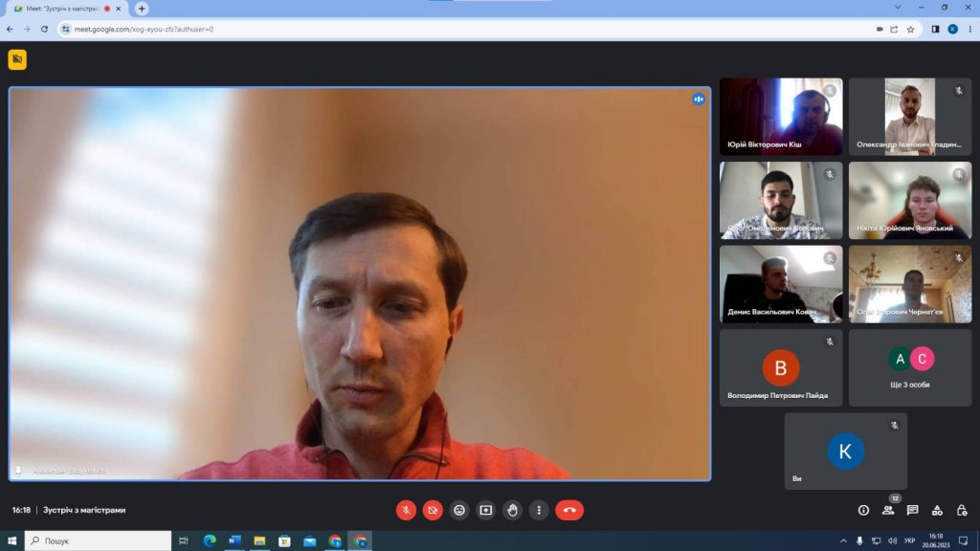
Task: Open the Mail app from taskbar
Action: click(x=309, y=540)
